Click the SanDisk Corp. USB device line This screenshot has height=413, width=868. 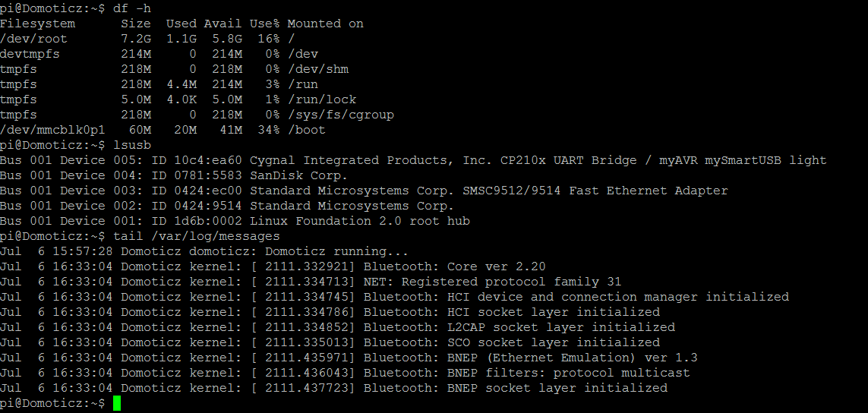coord(174,175)
